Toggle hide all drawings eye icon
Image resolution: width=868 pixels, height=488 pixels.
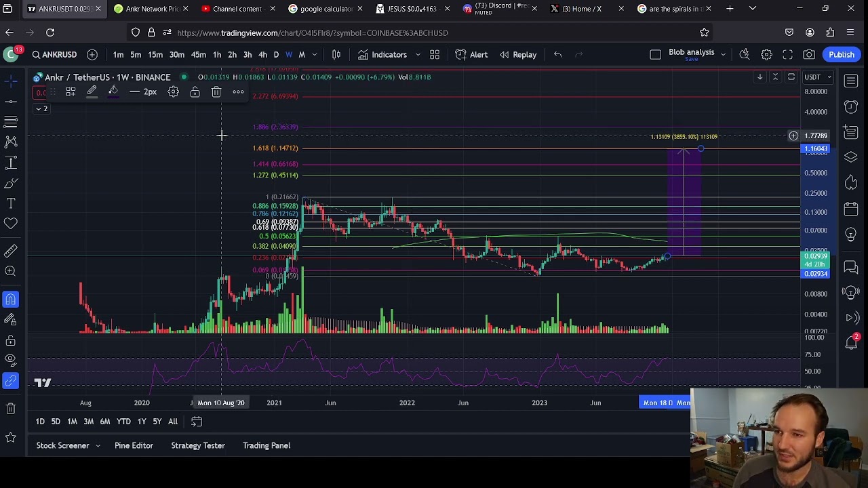11,360
